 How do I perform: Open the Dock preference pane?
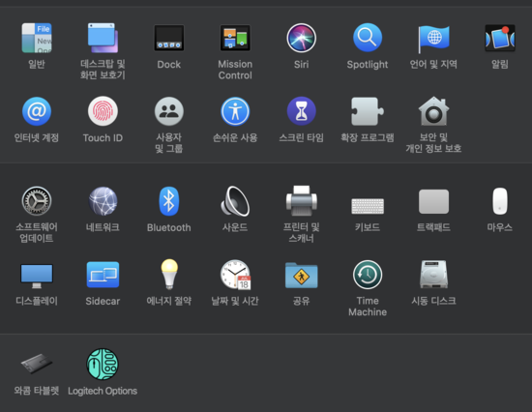pos(169,38)
